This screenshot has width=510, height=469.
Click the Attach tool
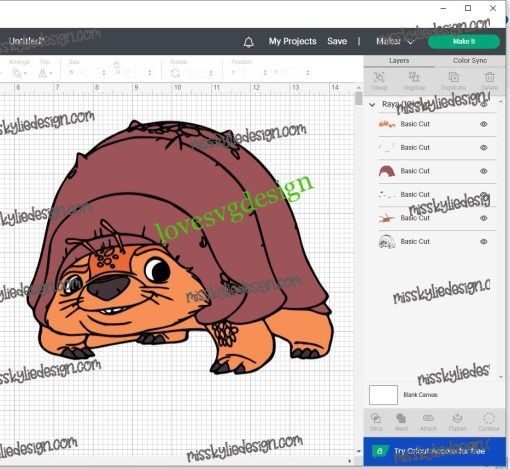point(428,422)
